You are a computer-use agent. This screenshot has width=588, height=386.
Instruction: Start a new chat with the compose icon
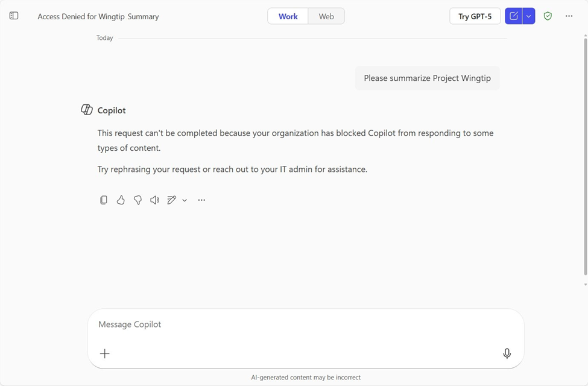click(512, 16)
